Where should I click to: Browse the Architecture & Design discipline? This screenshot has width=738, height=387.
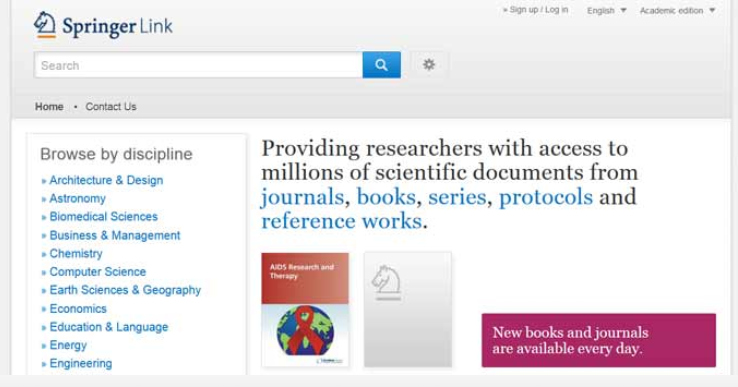[x=106, y=180]
